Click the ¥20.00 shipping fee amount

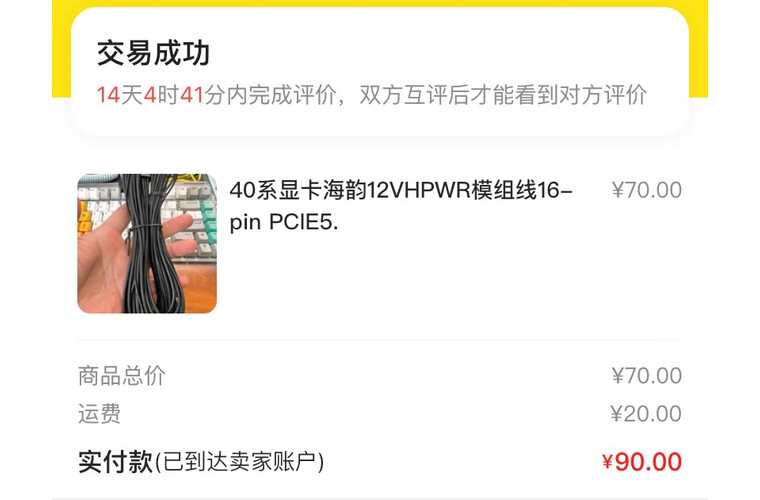[646, 414]
